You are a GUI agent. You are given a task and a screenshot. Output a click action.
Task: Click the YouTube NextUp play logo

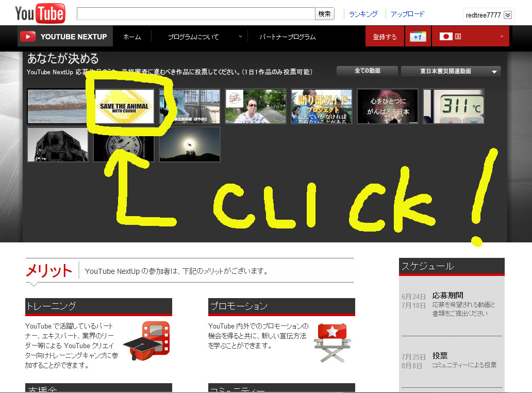[28, 37]
